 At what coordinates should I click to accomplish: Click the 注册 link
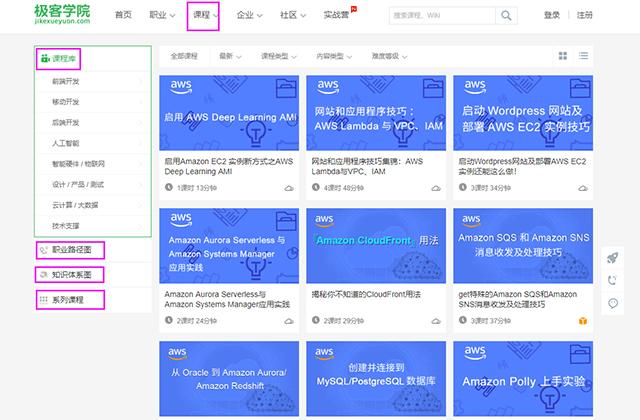(x=584, y=15)
